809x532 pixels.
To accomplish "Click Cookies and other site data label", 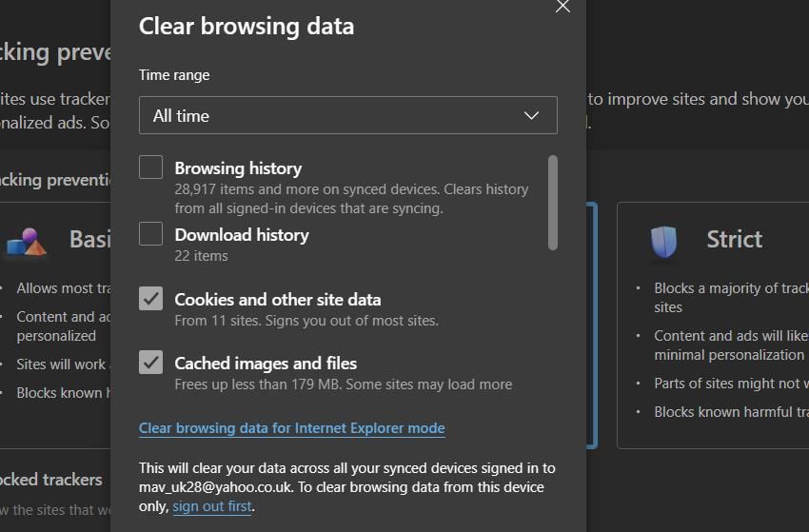I will 277,300.
